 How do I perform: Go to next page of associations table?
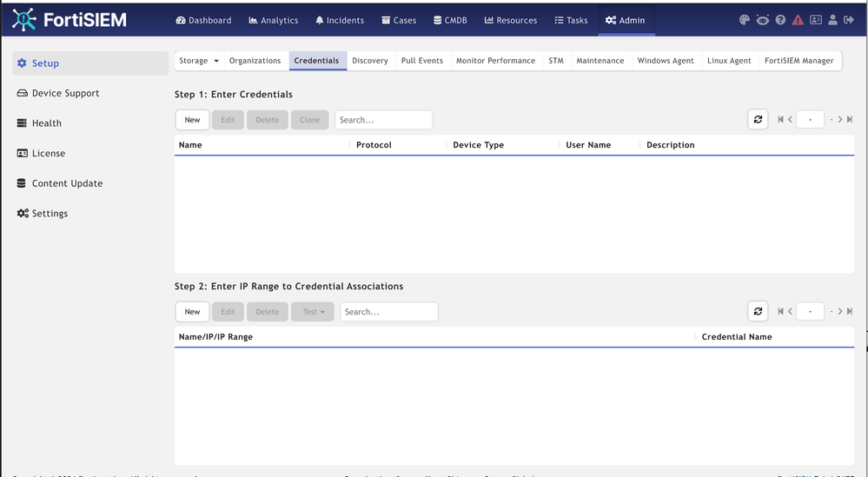click(840, 312)
